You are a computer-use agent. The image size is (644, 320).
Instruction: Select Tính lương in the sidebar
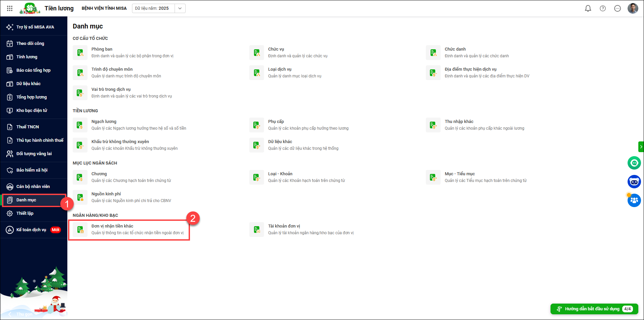tap(27, 57)
